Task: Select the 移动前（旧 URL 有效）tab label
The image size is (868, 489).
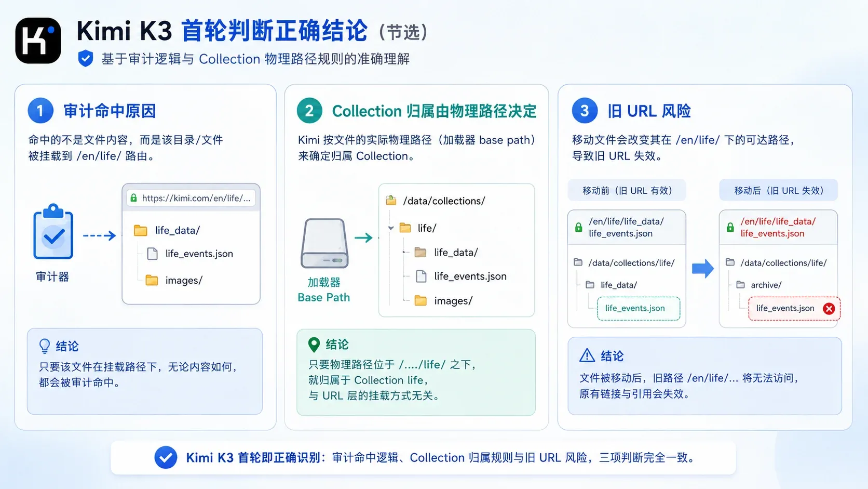Action: click(x=627, y=191)
